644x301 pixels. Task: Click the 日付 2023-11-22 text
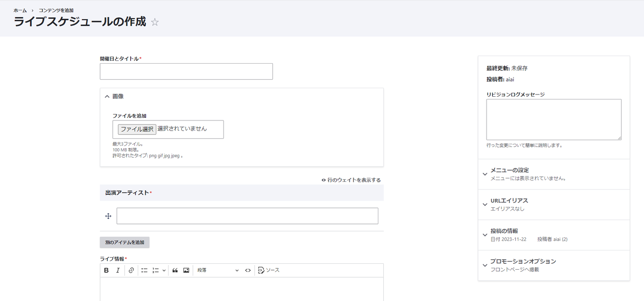click(508, 239)
